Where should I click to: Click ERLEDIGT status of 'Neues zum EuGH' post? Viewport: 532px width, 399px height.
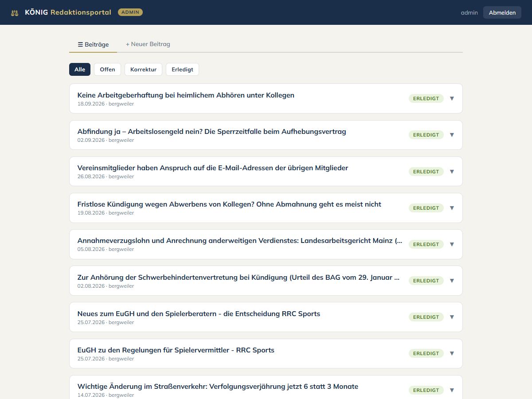(426, 317)
